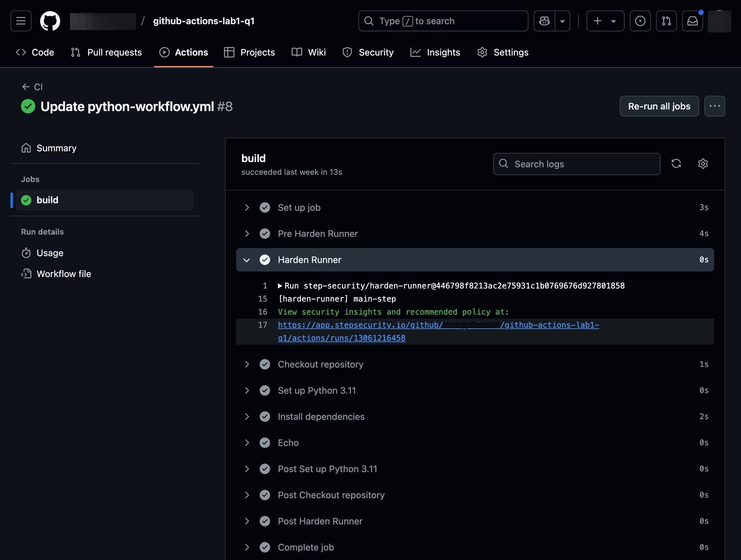Click log line number 17

(263, 325)
